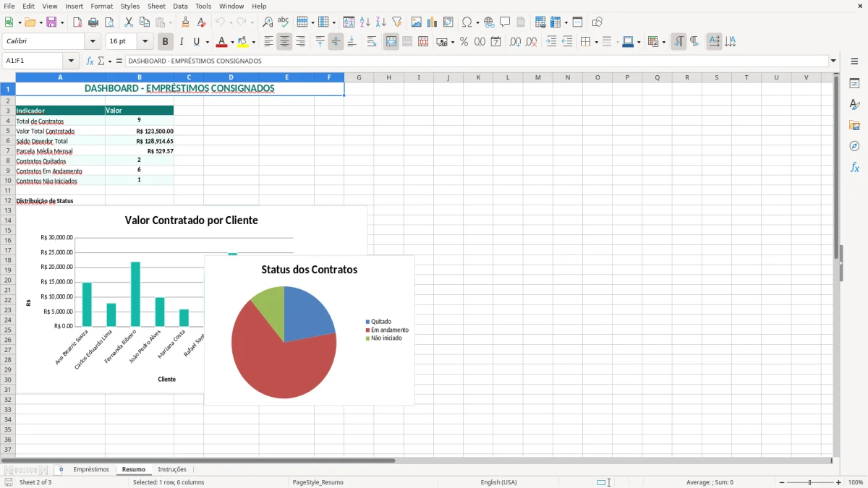This screenshot has width=868, height=488.
Task: Open the Data menu
Action: tap(181, 6)
